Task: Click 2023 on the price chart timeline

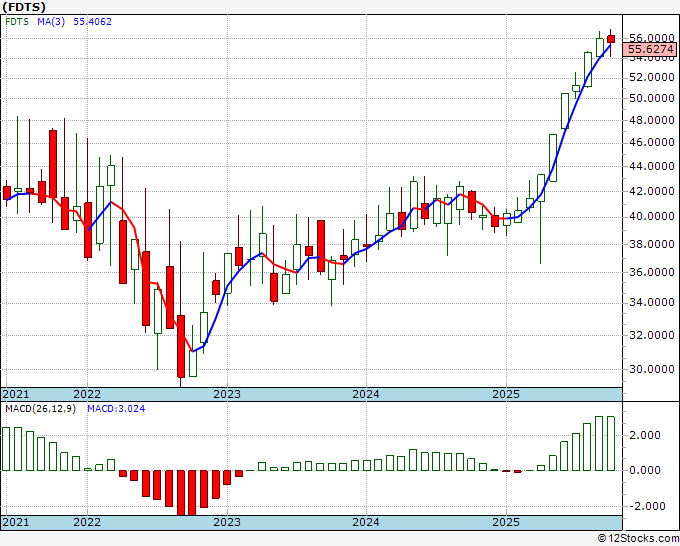Action: 227,394
